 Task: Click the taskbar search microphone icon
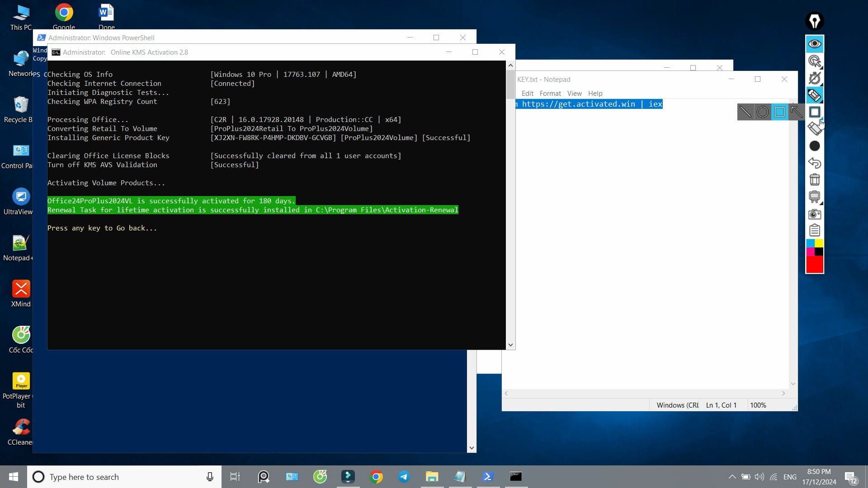(x=210, y=477)
